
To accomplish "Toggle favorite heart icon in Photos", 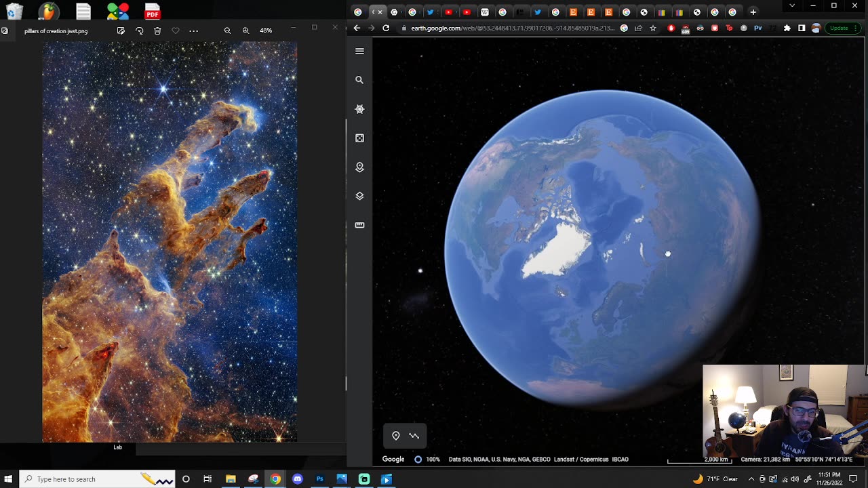I will 176,30.
